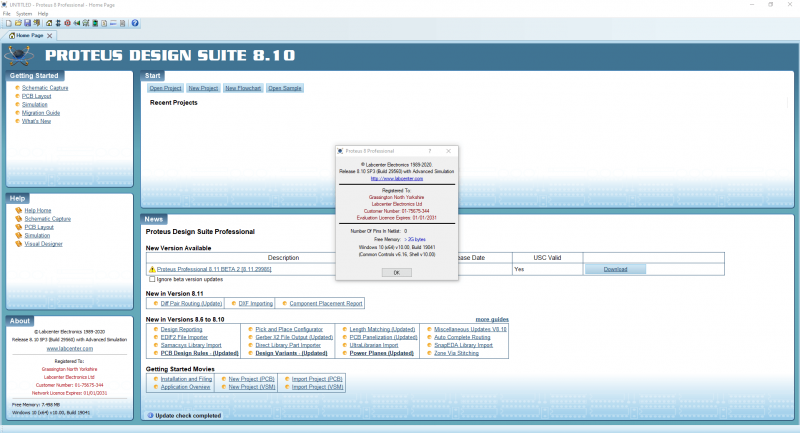
Task: Open the Component Placement Report guide
Action: (326, 303)
